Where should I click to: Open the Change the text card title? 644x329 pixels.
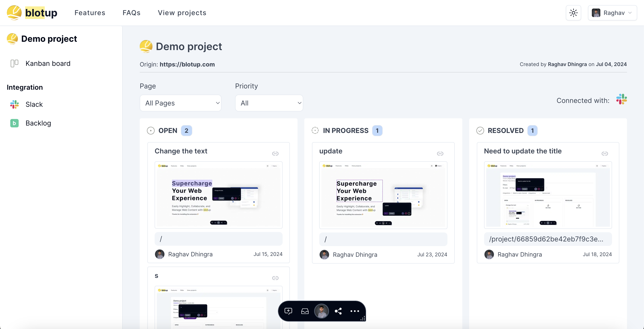point(181,151)
